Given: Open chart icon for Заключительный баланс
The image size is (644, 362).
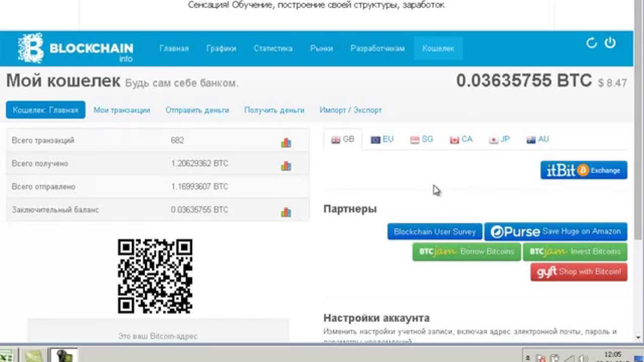Looking at the screenshot, I should (x=286, y=212).
